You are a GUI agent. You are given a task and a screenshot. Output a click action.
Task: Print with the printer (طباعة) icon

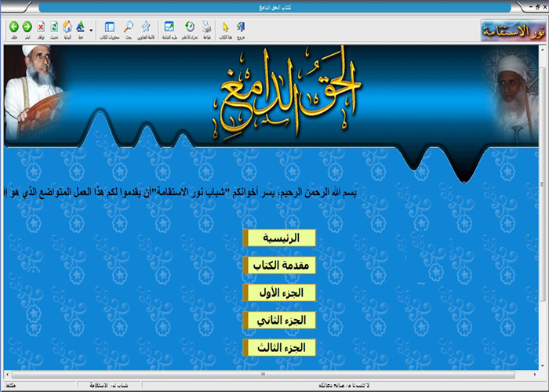coord(207,27)
